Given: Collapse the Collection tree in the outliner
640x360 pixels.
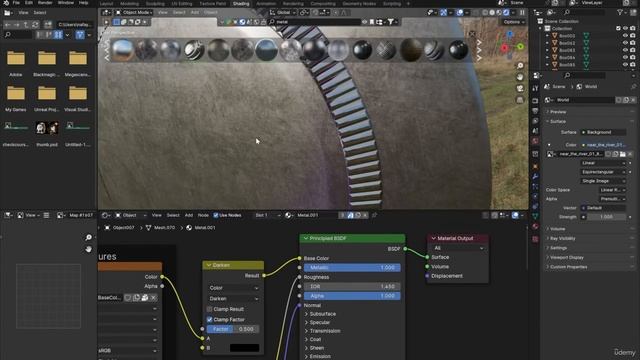Looking at the screenshot, I should 540,29.
